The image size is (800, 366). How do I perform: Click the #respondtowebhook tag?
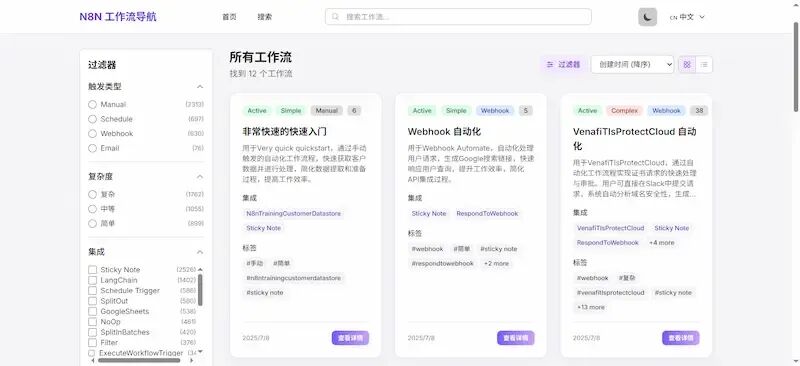(x=443, y=263)
